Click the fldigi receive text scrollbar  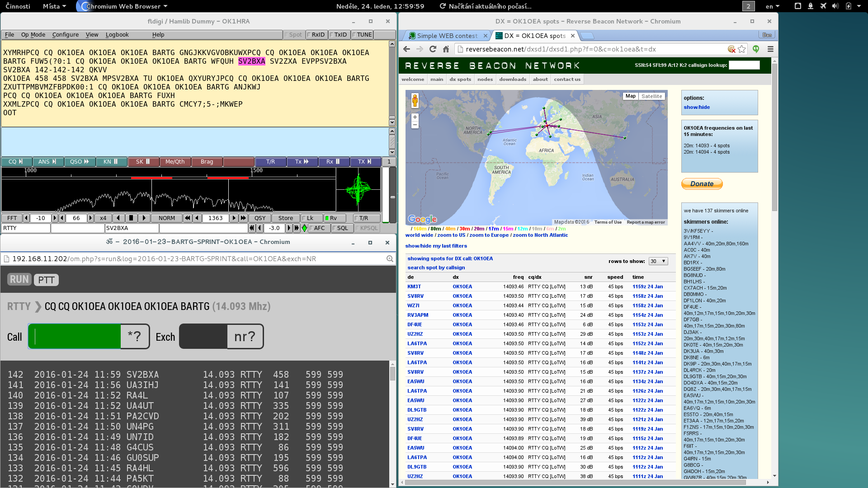click(392, 83)
